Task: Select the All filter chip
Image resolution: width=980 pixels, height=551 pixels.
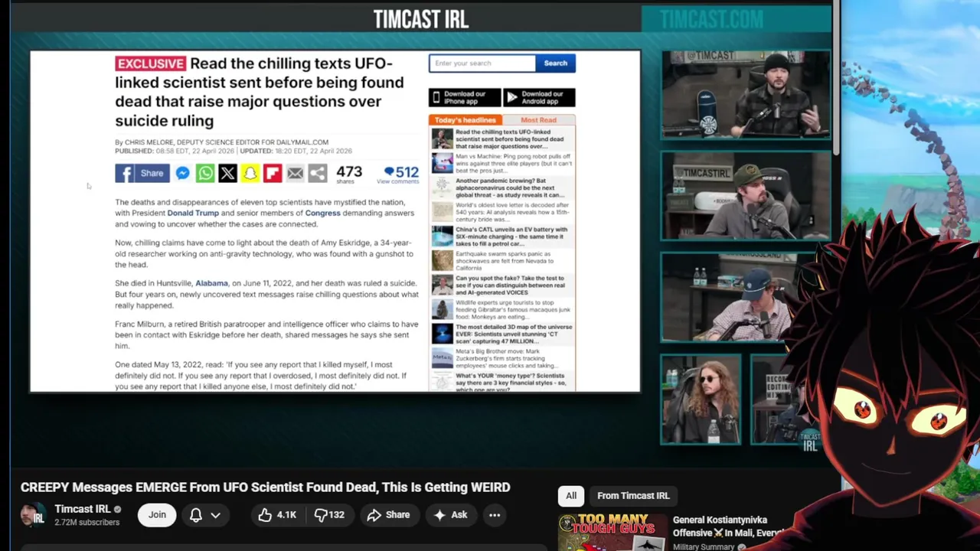Action: (571, 496)
